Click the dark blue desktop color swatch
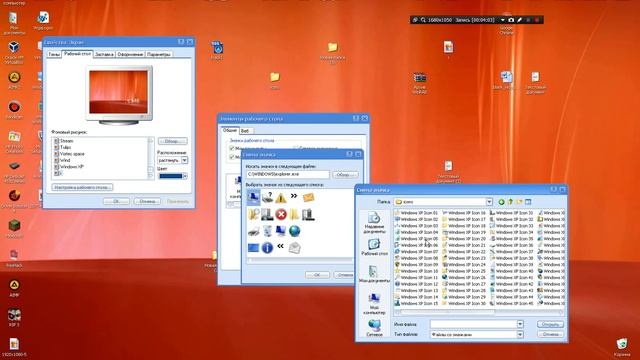 click(x=170, y=176)
